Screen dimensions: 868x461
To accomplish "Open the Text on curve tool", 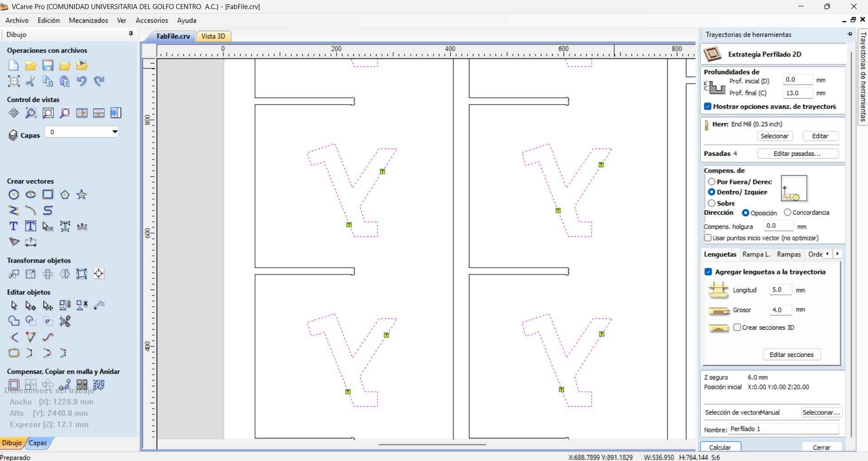I will tap(82, 226).
